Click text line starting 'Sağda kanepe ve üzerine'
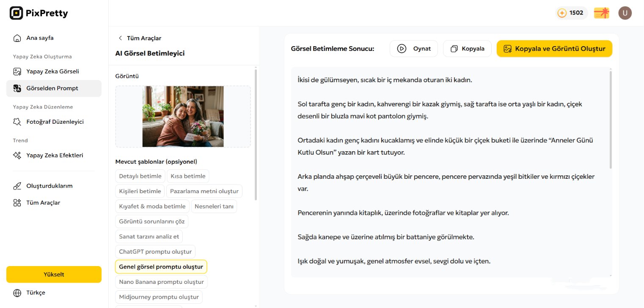This screenshot has height=308, width=644. pos(385,237)
